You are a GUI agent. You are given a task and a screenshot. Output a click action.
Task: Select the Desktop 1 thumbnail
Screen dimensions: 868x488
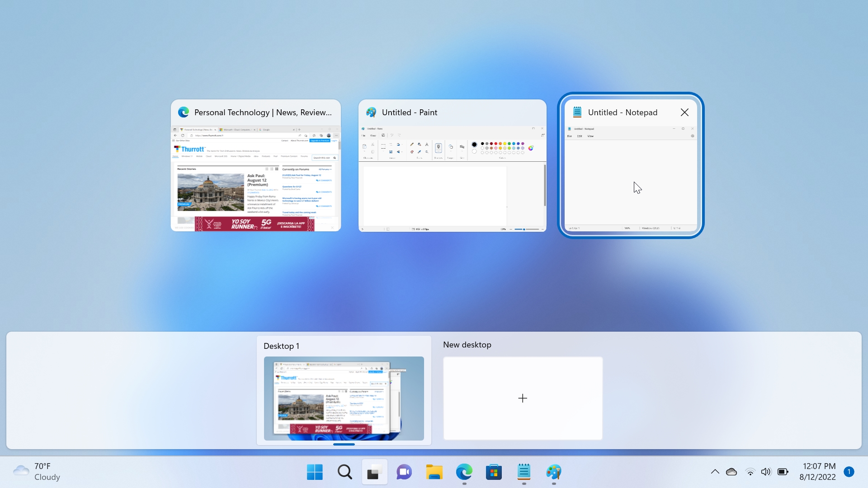344,398
